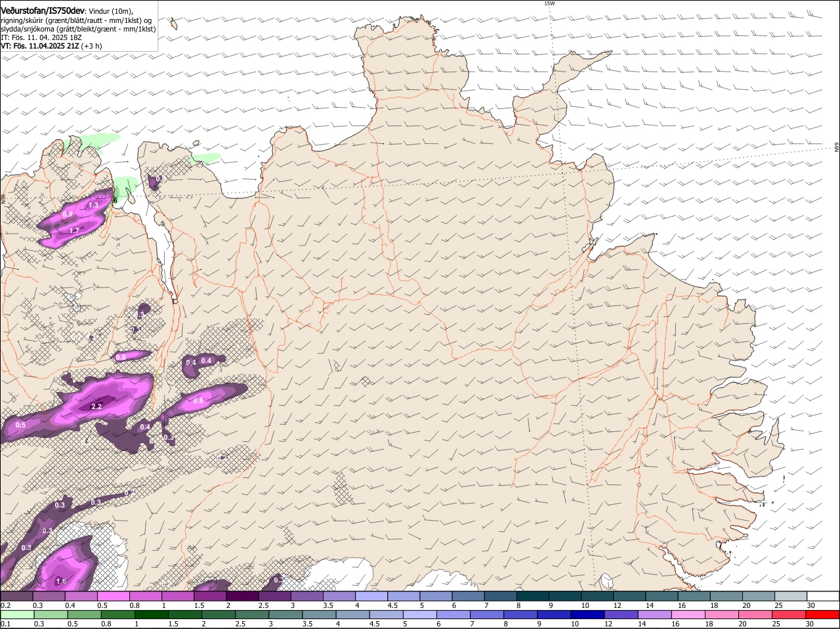840x629 pixels.
Task: Select the darkest green 1 swatch, lower legend
Action: pos(151,615)
